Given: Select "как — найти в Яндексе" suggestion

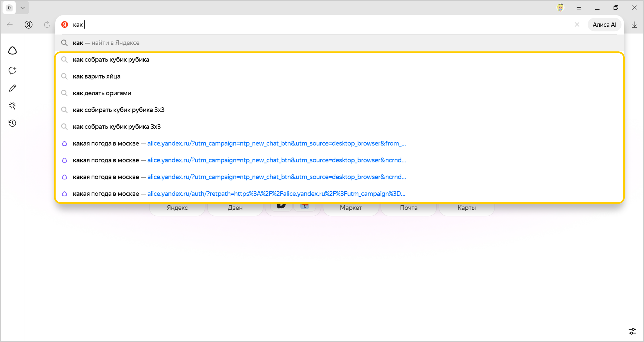Looking at the screenshot, I should 339,43.
